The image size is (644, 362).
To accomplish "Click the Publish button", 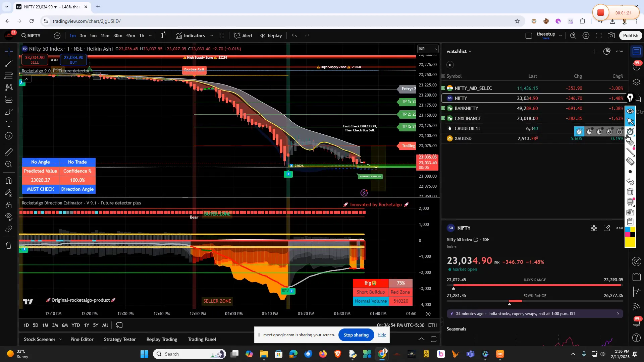I will [630, 36].
